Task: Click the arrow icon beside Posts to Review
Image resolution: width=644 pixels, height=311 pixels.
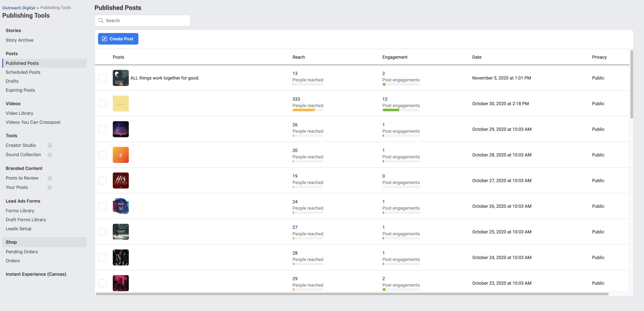Action: [49, 178]
